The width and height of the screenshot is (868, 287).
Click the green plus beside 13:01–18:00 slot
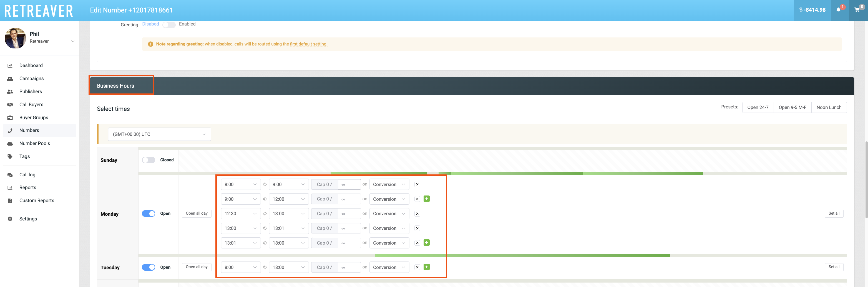pos(426,243)
